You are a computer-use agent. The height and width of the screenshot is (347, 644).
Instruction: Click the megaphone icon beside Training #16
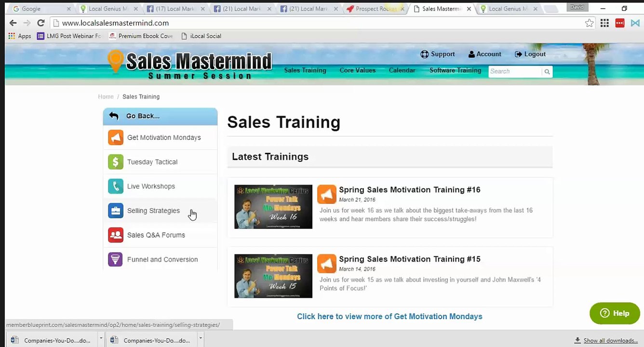[327, 194]
